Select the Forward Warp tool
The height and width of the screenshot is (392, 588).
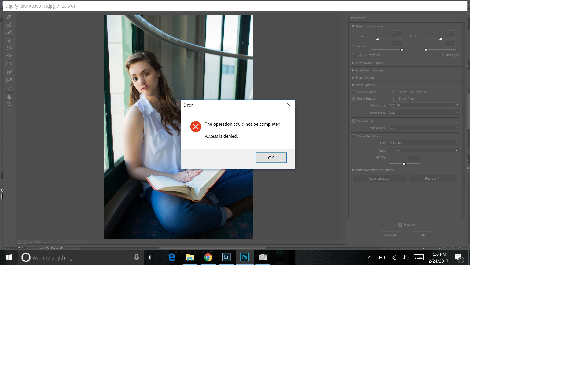tap(9, 17)
